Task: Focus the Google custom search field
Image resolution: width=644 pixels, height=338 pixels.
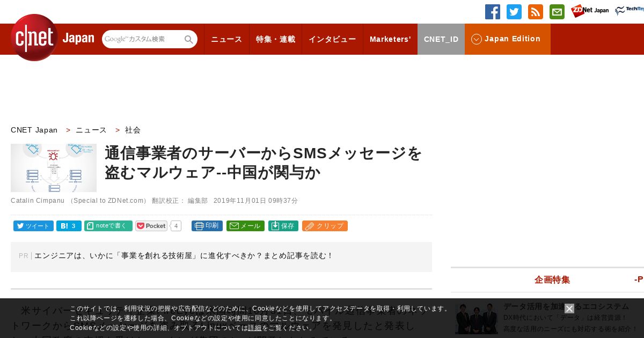Action: coord(143,39)
